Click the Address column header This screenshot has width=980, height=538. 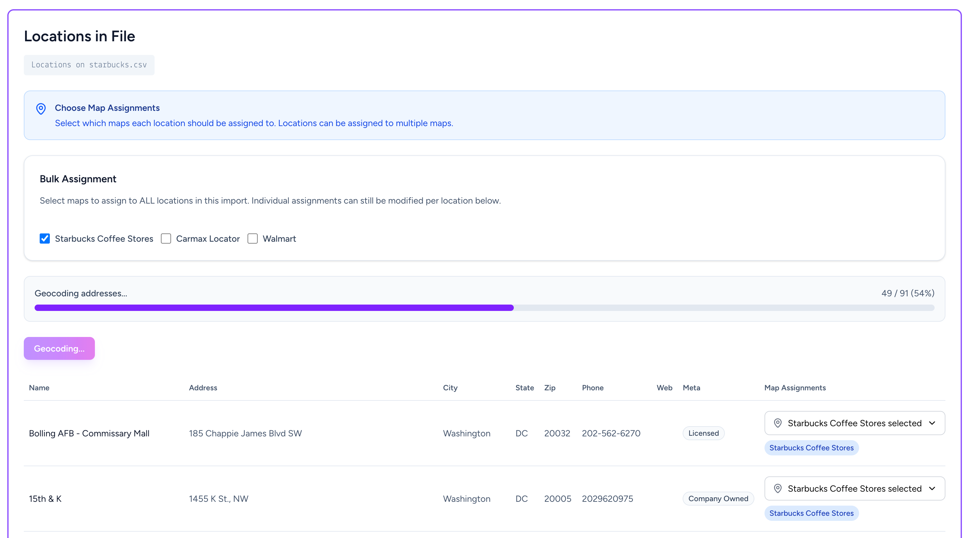[x=203, y=387]
